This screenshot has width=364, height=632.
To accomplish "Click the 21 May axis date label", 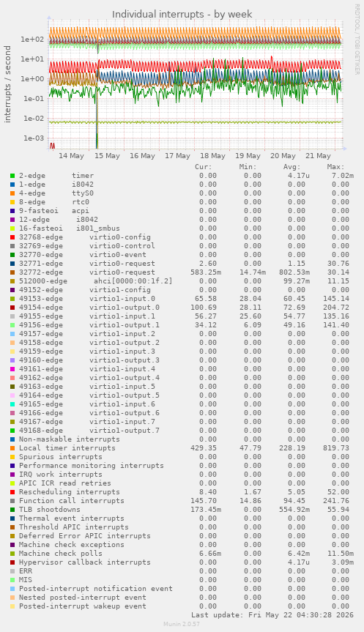I will tap(318, 156).
